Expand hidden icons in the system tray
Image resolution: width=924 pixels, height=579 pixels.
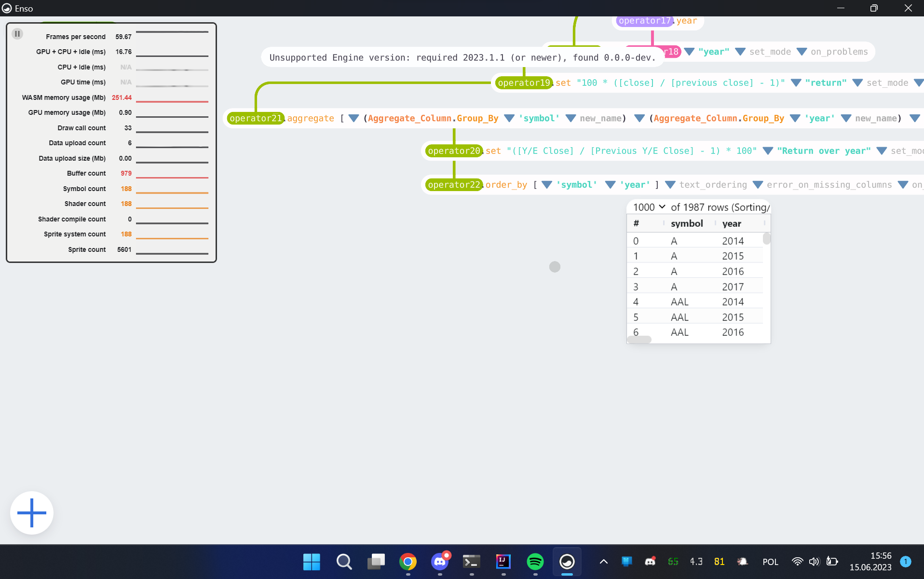(x=603, y=562)
